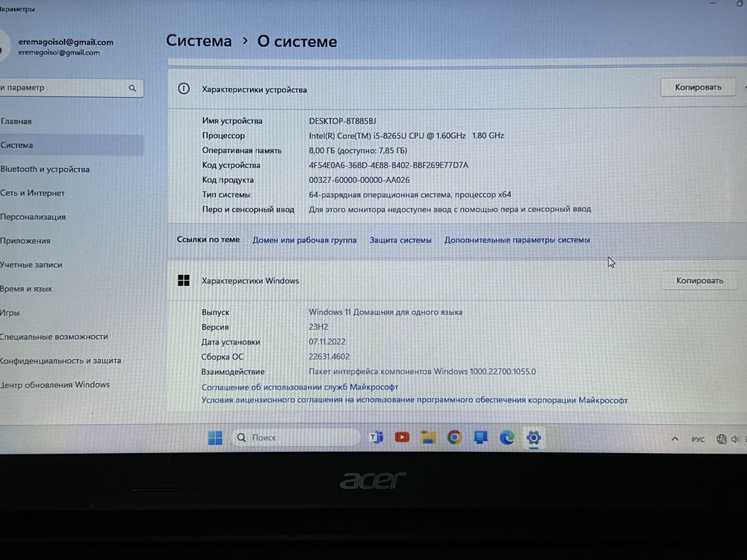Viewport: 747px width, 560px height.
Task: Select OS build 22631.4602
Action: 329,357
